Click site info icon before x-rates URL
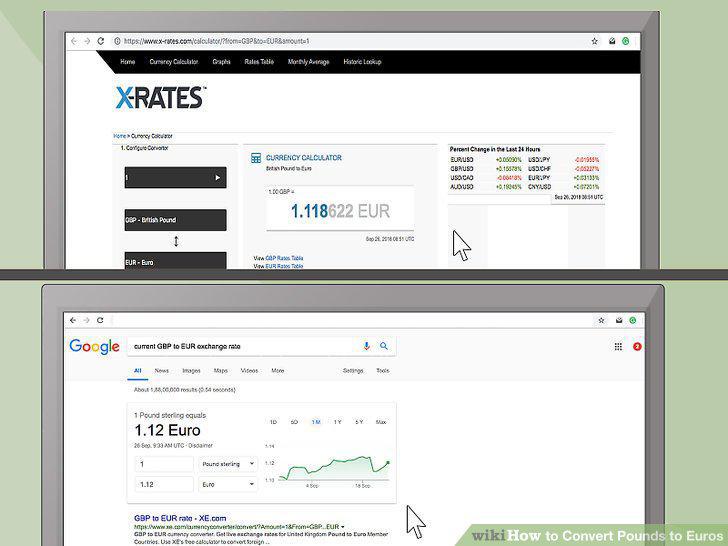 pyautogui.click(x=117, y=41)
